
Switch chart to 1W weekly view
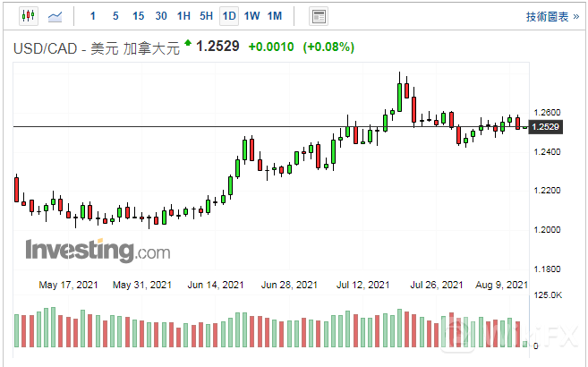pyautogui.click(x=251, y=16)
